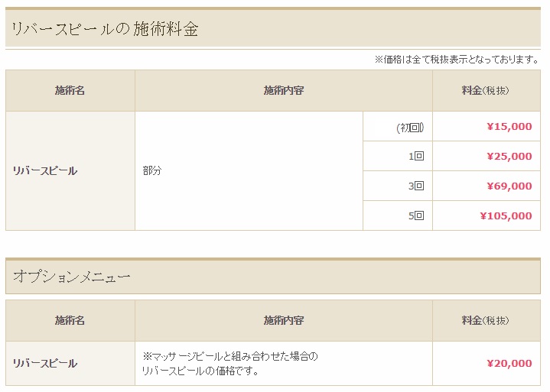This screenshot has width=550, height=392.
Task: Click リバースピール in the option menu table
Action: [x=45, y=364]
